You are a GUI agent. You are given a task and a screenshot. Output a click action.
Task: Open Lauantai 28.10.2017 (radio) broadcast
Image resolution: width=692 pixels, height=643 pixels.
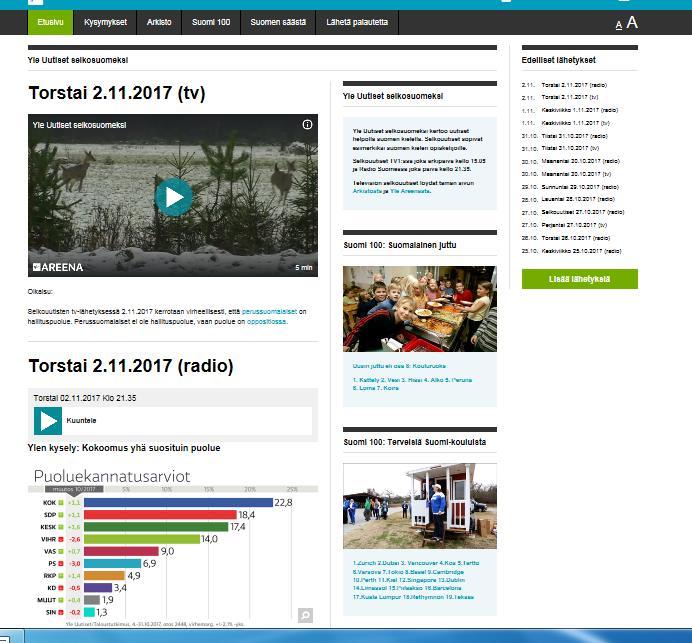[578, 199]
